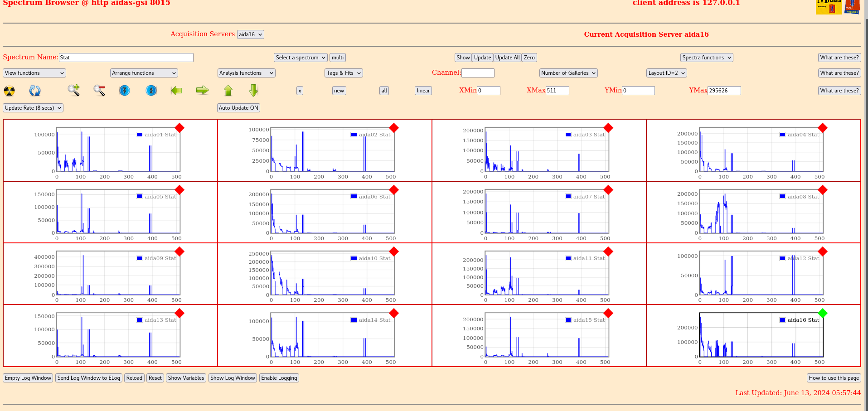Open the Update Rate (8 secs) dropdown
This screenshot has width=868, height=411.
(33, 108)
